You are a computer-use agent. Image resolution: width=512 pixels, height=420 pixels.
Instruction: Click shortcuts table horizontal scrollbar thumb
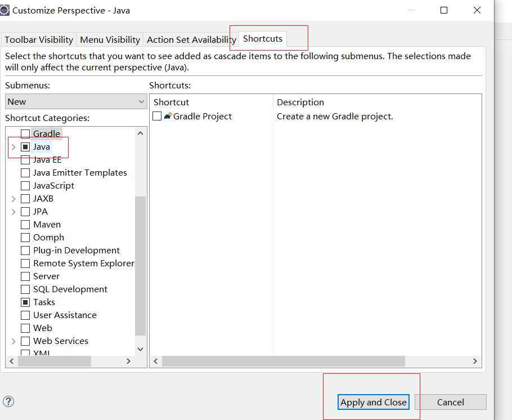coord(284,361)
